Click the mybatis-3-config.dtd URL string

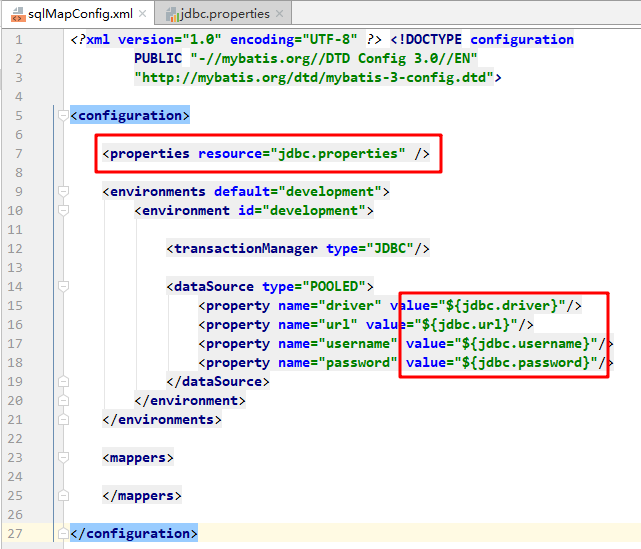pos(314,78)
